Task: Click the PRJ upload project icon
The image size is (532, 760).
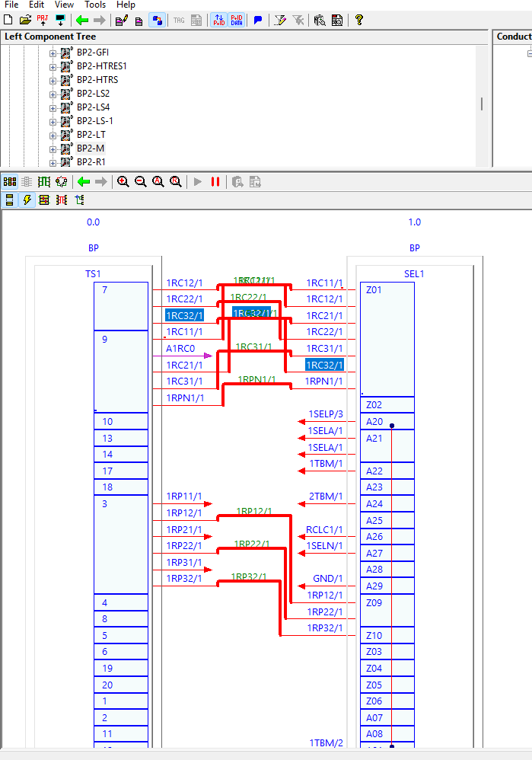Action: click(x=43, y=20)
